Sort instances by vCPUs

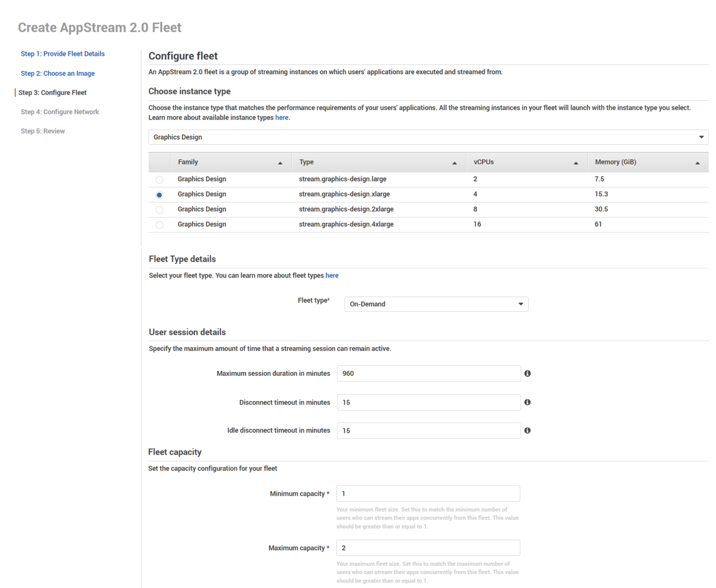(x=577, y=162)
